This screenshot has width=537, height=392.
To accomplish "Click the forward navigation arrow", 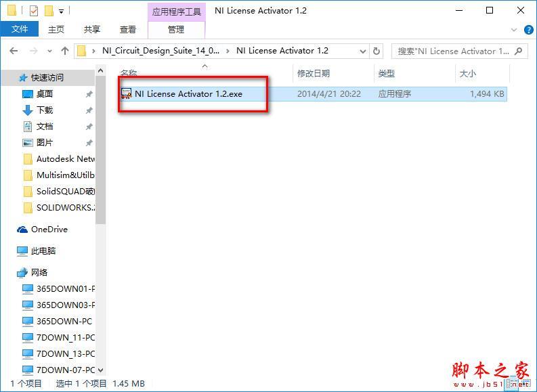I will (x=34, y=51).
